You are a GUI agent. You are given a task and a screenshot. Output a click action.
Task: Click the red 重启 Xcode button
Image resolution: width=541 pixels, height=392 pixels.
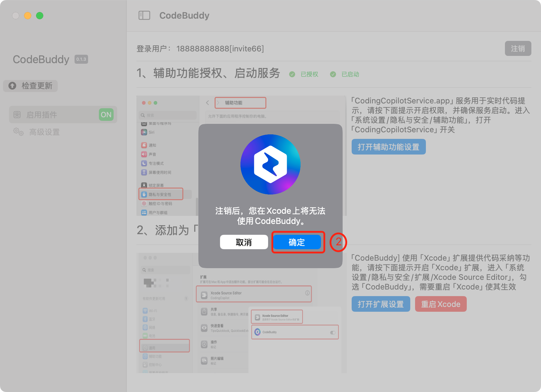(441, 304)
